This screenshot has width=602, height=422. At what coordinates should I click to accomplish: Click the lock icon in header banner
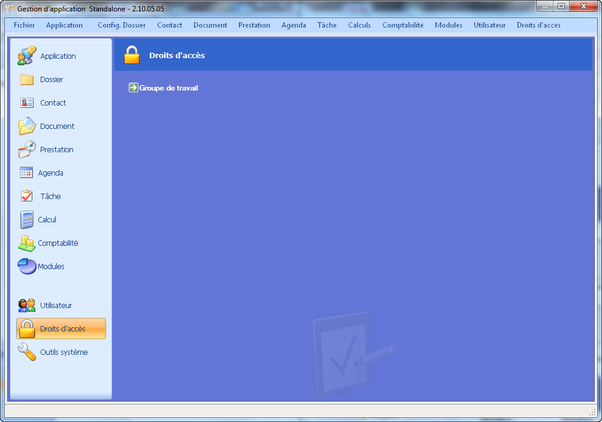[x=131, y=55]
